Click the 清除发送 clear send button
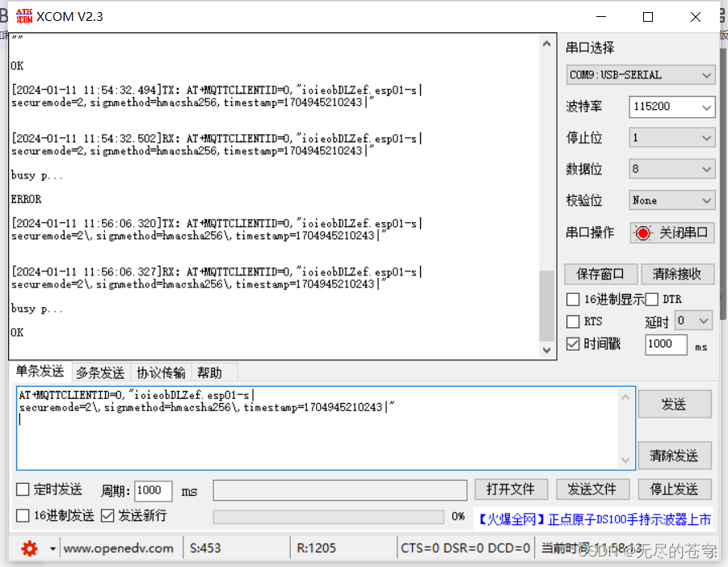 click(x=674, y=456)
